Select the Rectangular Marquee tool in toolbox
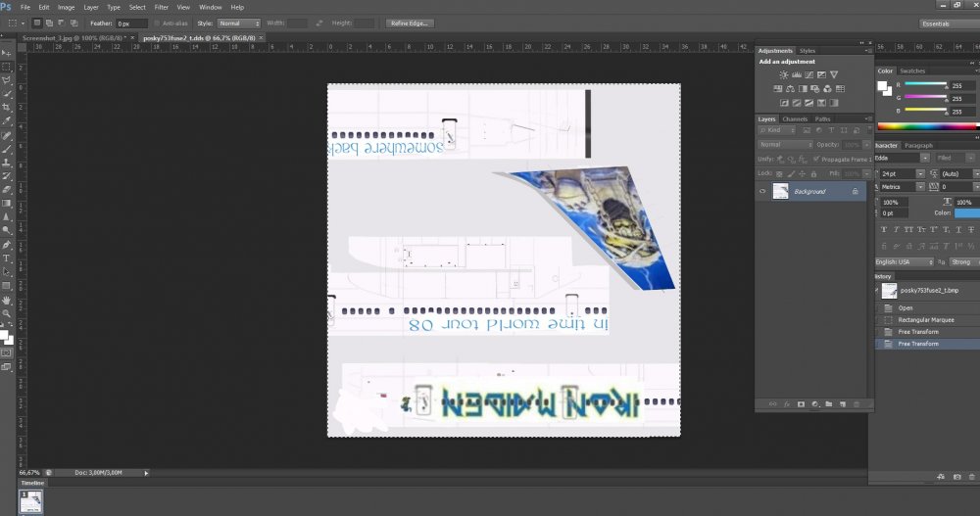Screen dimensions: 980x516 (x=7, y=67)
